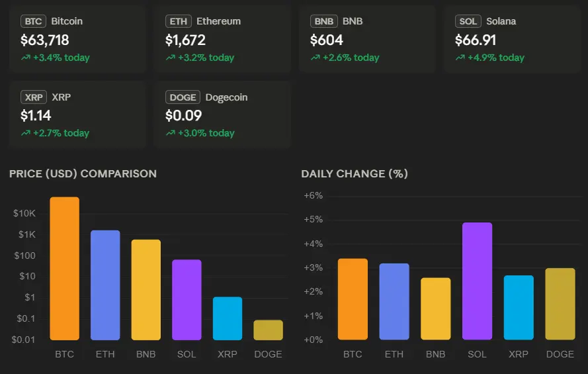Click the orange BTC bar in price chart

[65, 269]
